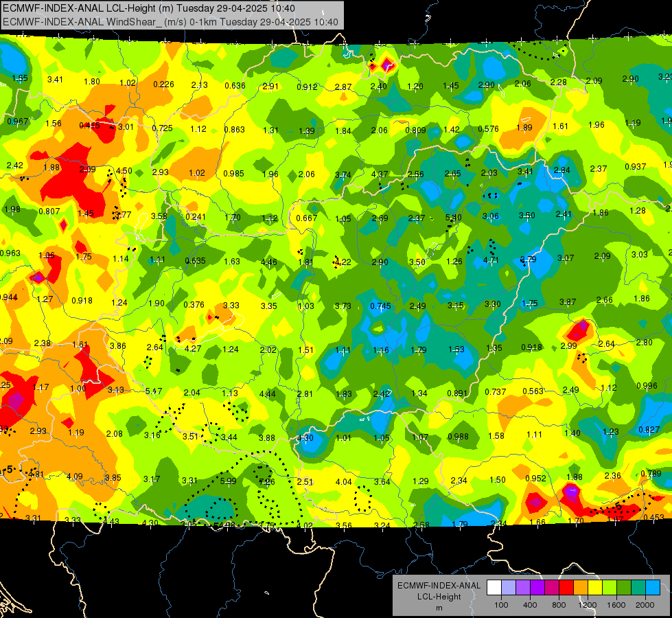Click the wind shear value 4.04
Image resolution: width=672 pixels, height=618 pixels.
pyautogui.click(x=343, y=482)
